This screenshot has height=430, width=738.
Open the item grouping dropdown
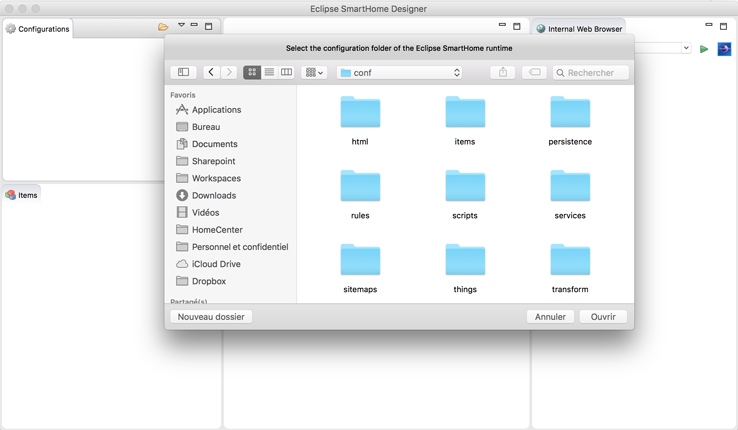(314, 72)
